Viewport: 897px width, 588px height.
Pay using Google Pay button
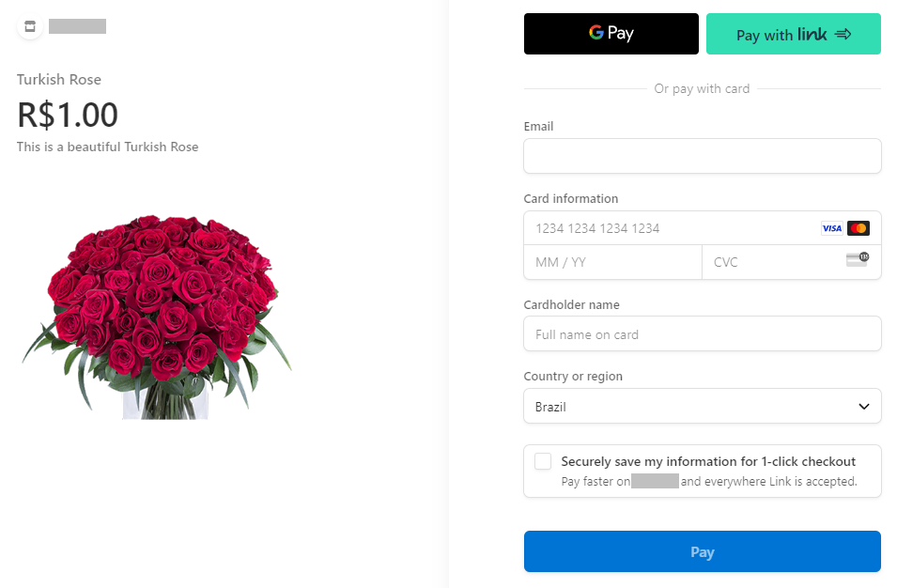pyautogui.click(x=611, y=34)
